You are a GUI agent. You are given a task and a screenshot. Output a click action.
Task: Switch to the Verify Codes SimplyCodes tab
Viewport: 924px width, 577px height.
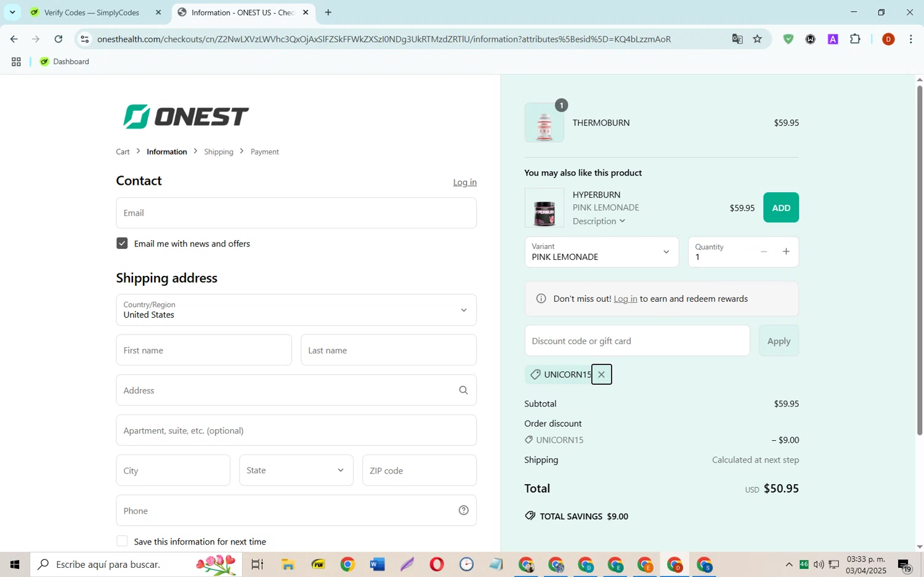94,12
